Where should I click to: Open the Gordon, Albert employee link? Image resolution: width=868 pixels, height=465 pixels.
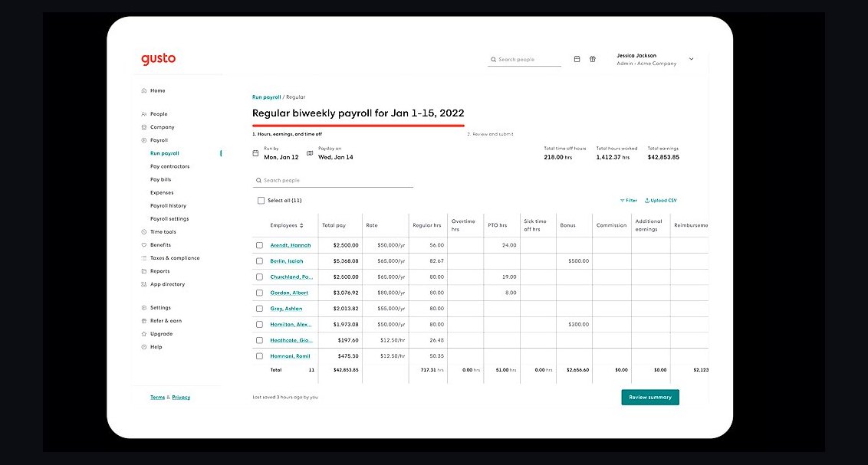tap(289, 293)
